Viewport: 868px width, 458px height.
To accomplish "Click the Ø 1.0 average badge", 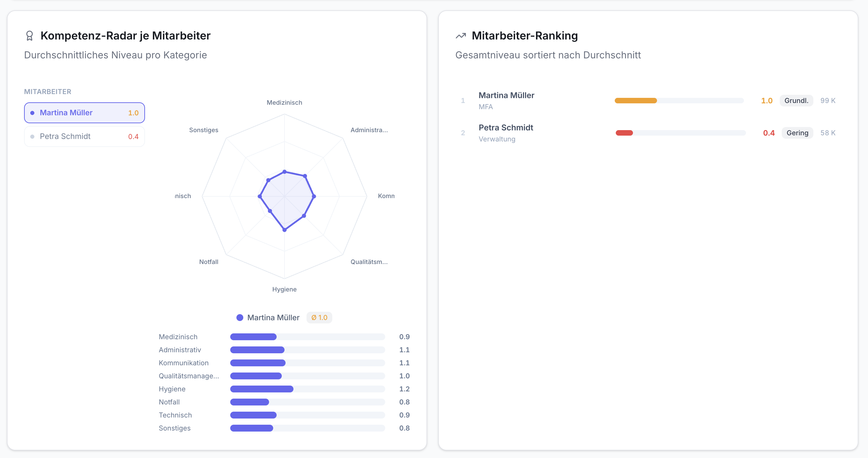I will coord(319,318).
